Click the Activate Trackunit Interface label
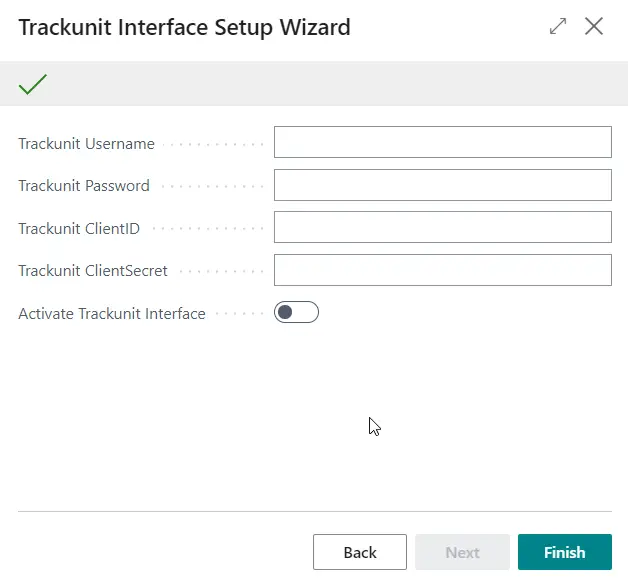Viewport: 628px width, 584px height. point(112,314)
